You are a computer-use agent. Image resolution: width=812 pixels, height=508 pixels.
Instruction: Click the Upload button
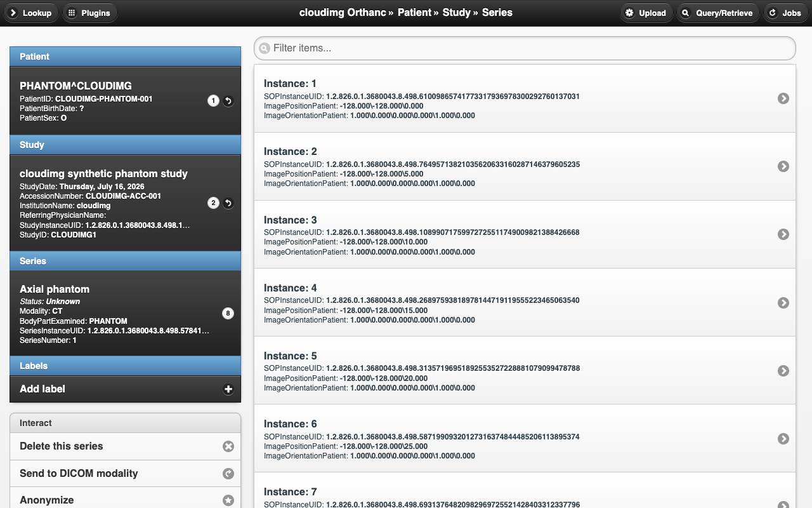pyautogui.click(x=646, y=13)
